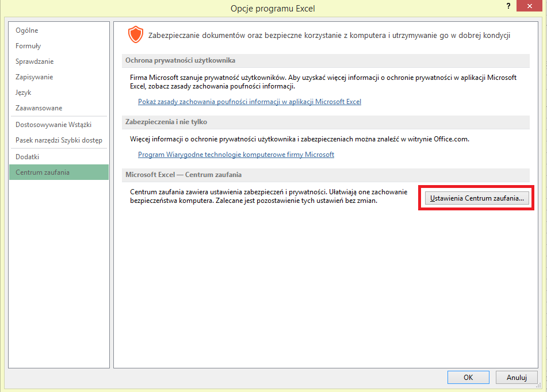Open the Zapisywanie settings page
Viewport: 547px width, 392px height.
pos(59,77)
